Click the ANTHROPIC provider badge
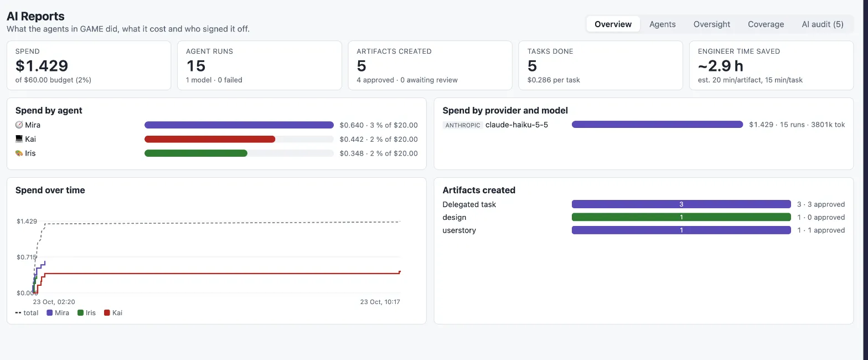The width and height of the screenshot is (868, 360). coord(462,125)
